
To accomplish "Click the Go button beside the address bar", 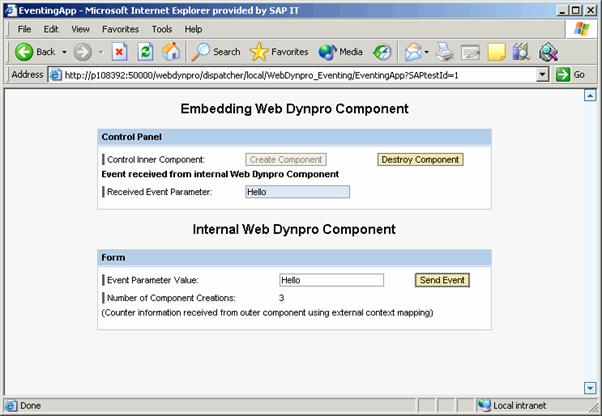I will [571, 75].
